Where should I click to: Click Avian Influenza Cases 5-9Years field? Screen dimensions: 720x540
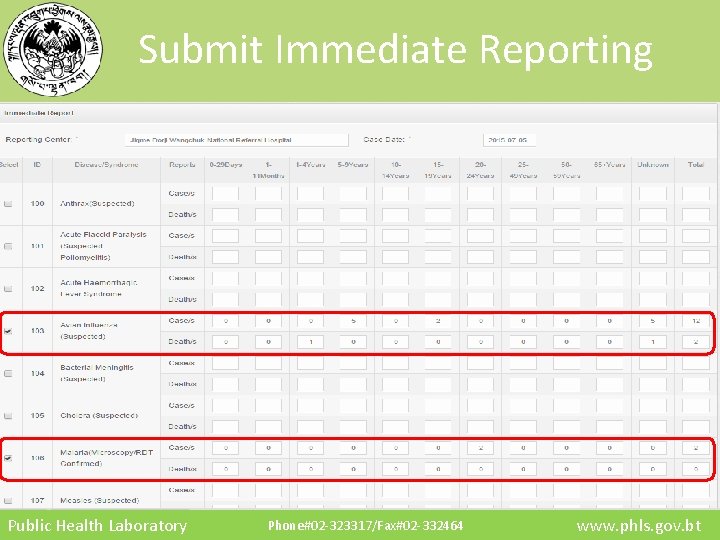pyautogui.click(x=353, y=321)
